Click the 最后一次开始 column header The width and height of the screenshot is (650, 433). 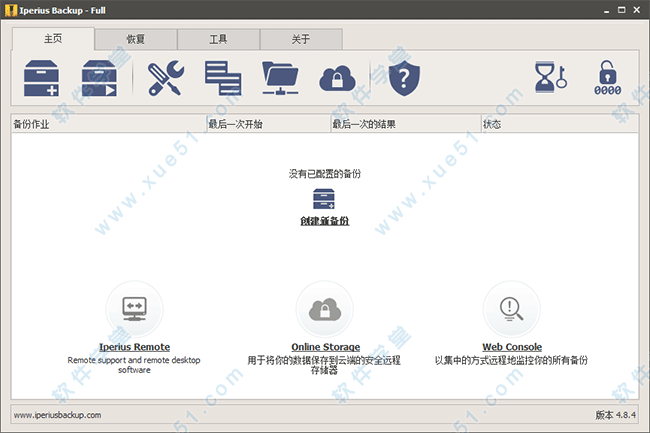pos(268,124)
